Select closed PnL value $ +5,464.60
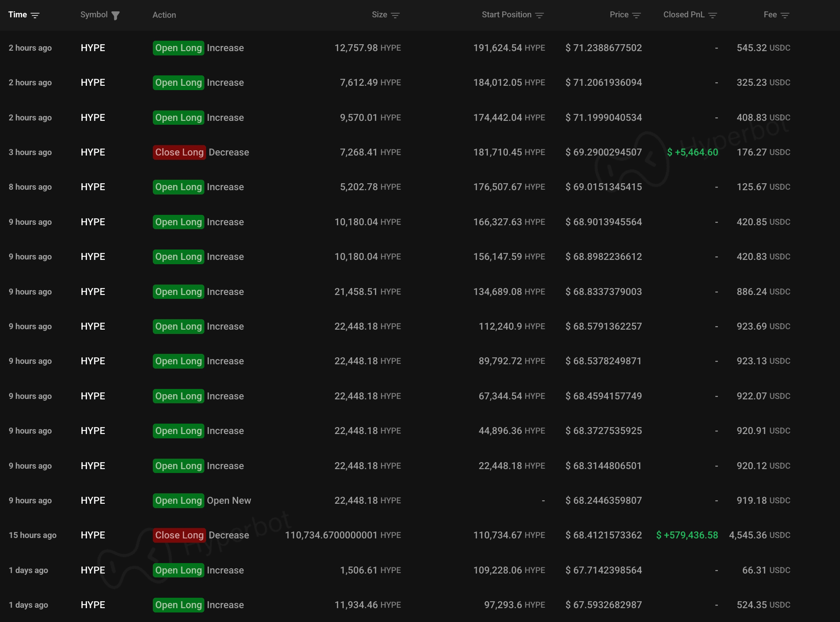The height and width of the screenshot is (622, 840). [692, 152]
